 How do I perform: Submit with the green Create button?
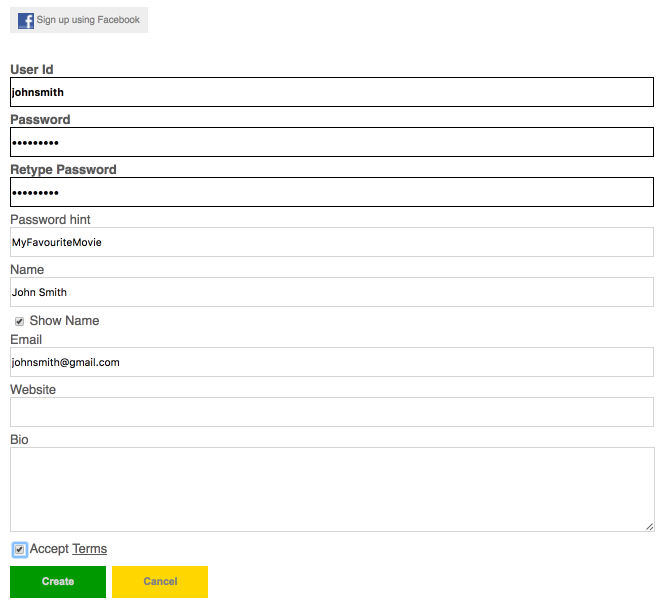(x=58, y=582)
